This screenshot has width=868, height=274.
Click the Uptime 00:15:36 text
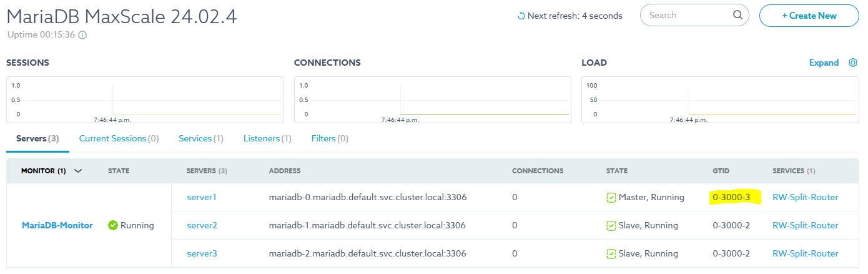click(41, 35)
